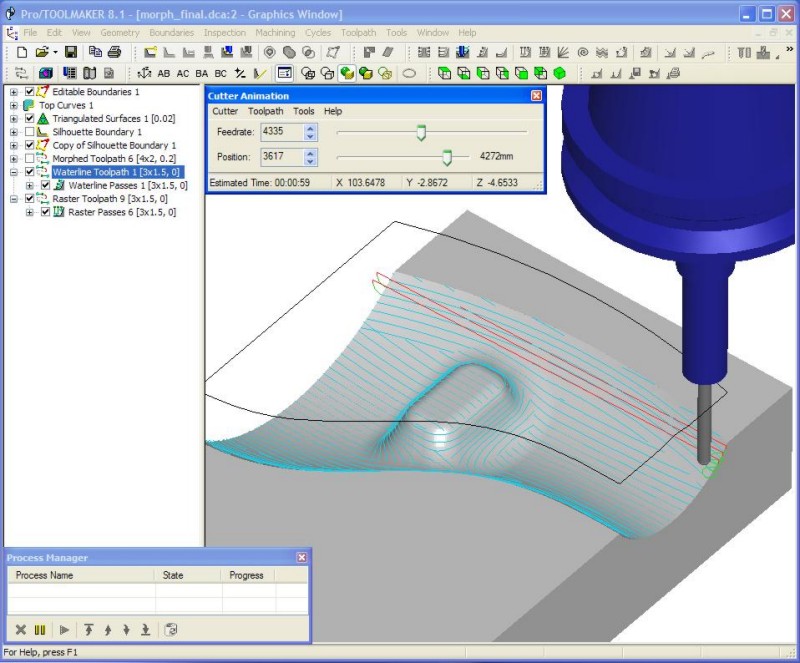The width and height of the screenshot is (800, 663).
Task: Click the dialog window icon beside the pencil icon
Action: coord(284,73)
